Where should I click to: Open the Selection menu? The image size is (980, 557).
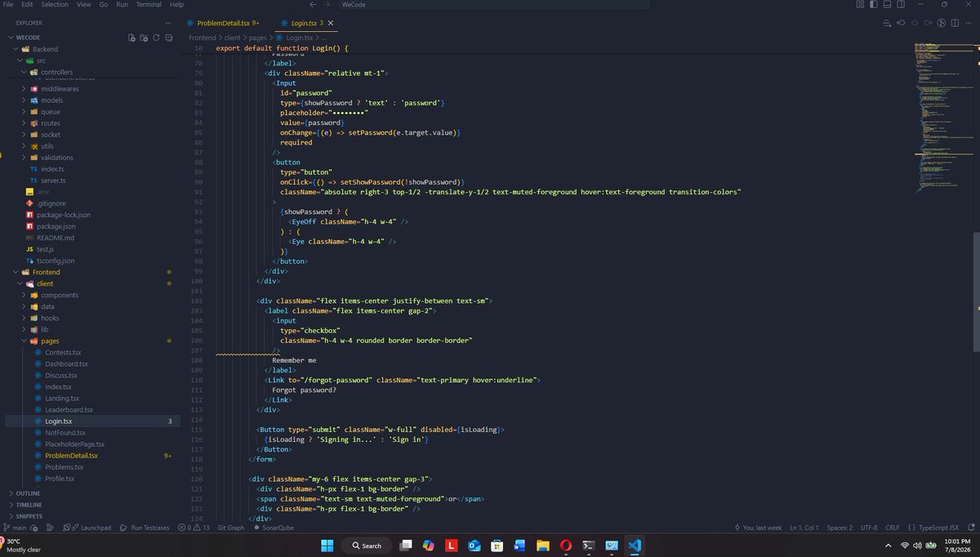coord(55,5)
